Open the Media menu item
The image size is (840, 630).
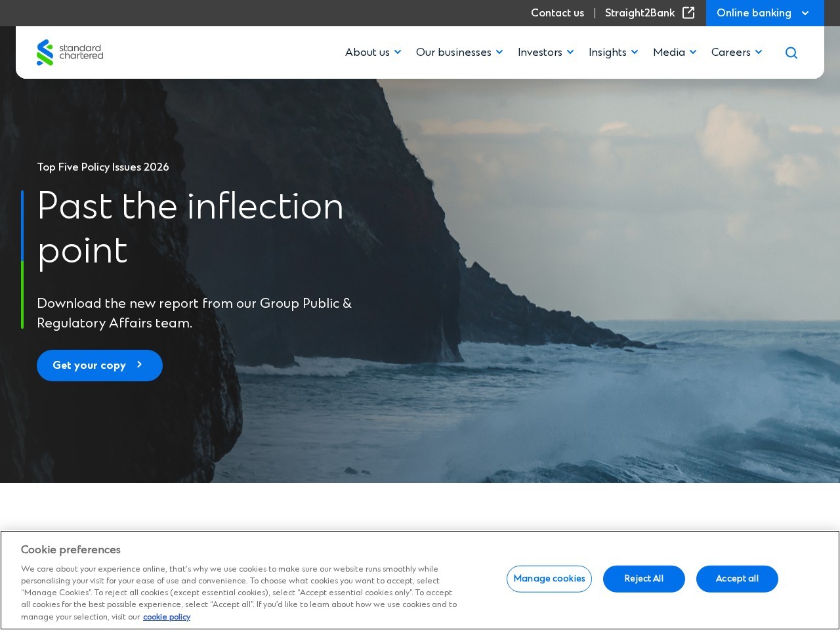[669, 52]
